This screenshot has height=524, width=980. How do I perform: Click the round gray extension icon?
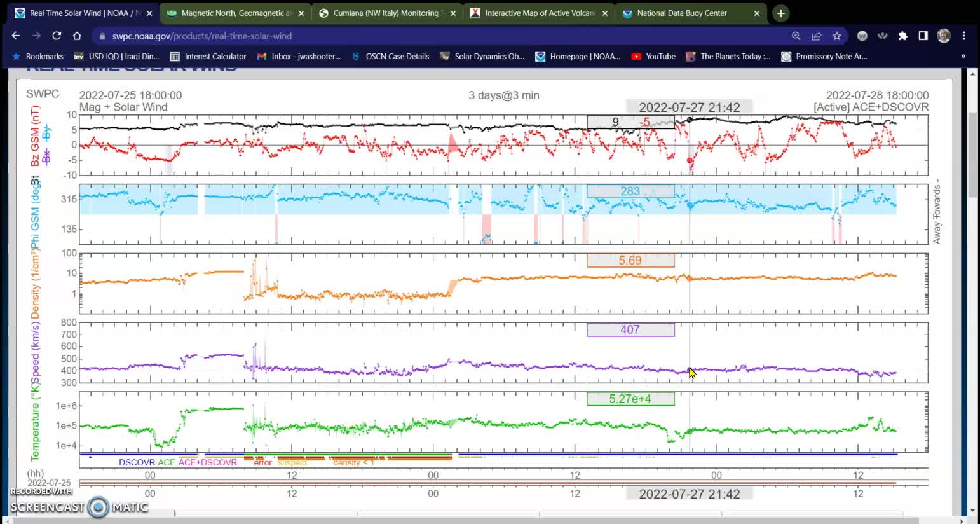(862, 36)
